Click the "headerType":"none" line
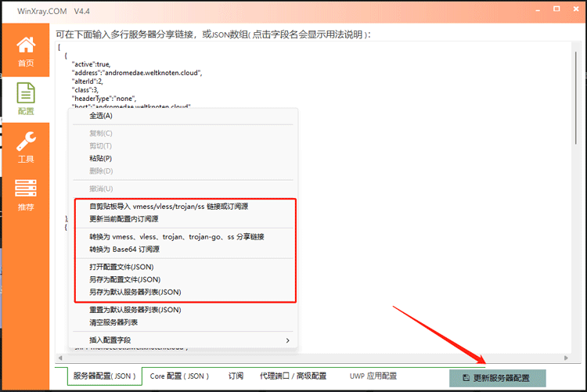The width and height of the screenshot is (587, 392). coord(104,99)
